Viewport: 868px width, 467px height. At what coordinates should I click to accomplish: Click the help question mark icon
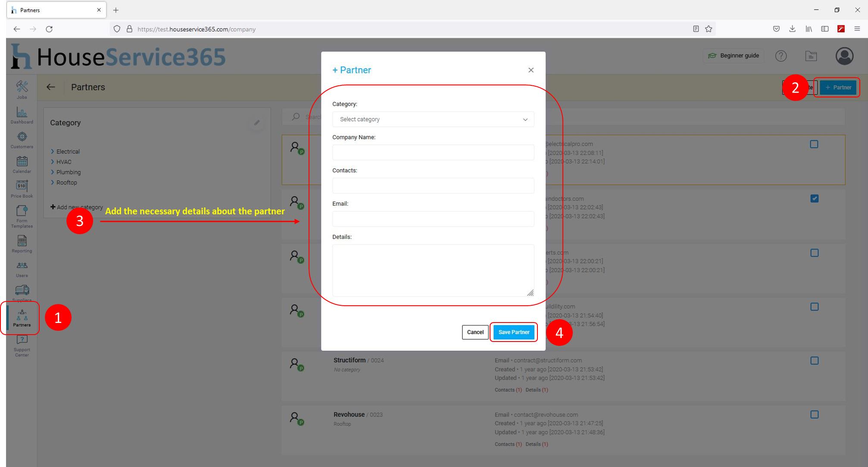tap(781, 56)
